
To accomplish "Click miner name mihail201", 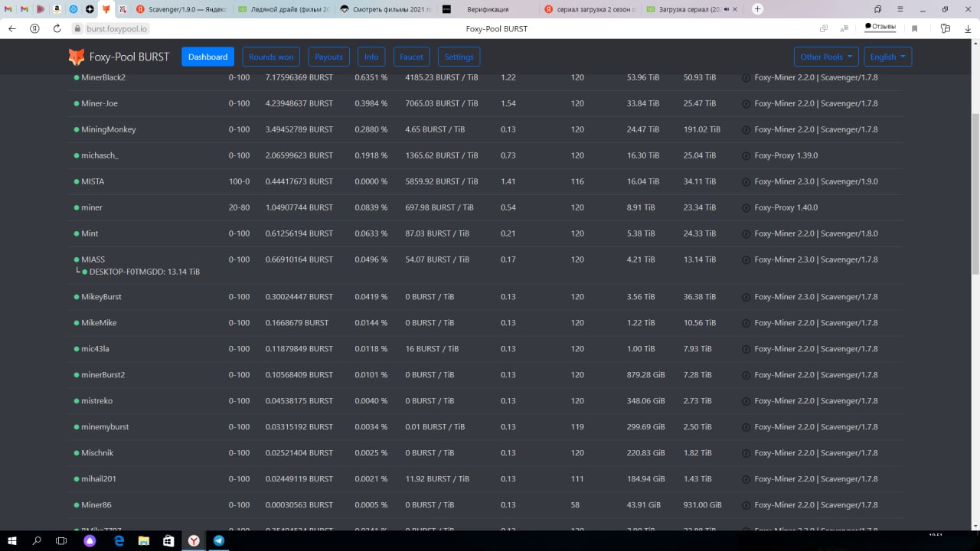I will (99, 479).
